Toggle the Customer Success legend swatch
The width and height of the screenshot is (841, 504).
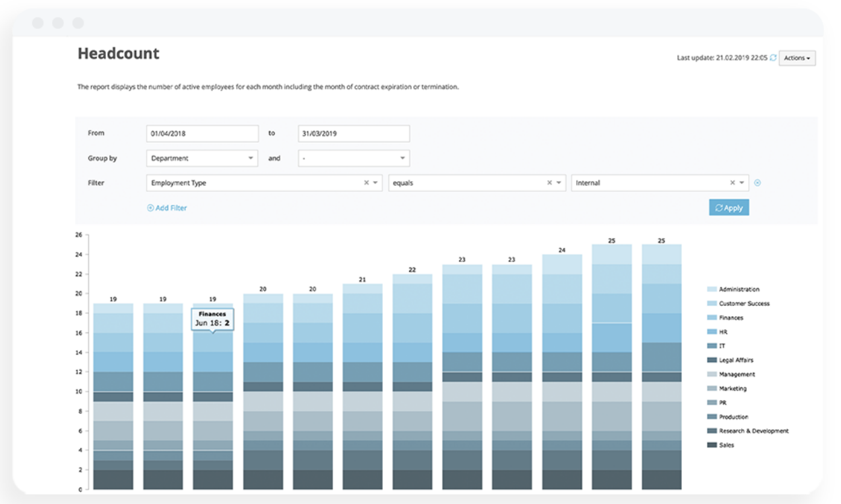coord(712,303)
